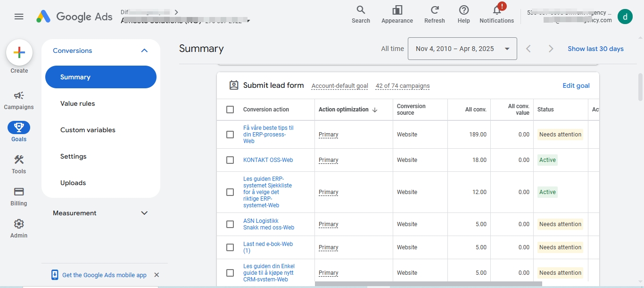Viewport: 644px width, 288px height.
Task: Open Billing section
Action: [19, 196]
